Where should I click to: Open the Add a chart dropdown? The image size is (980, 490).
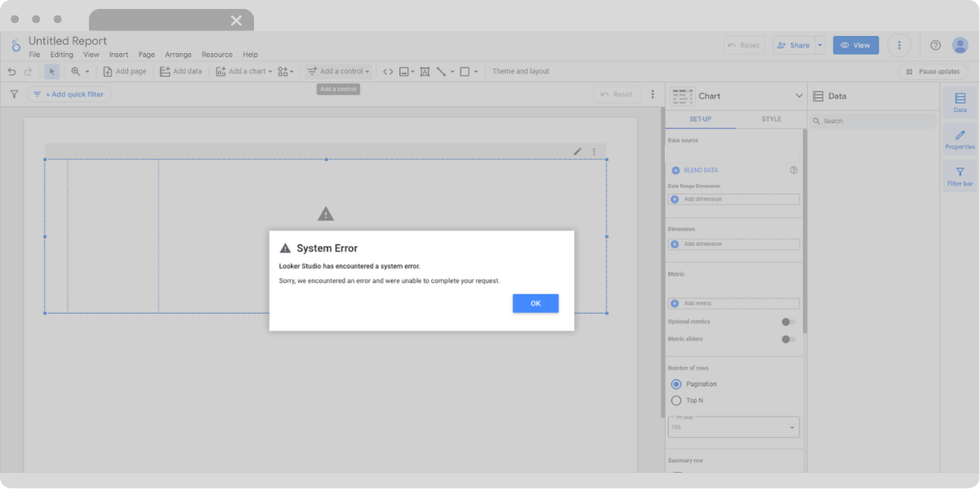[x=242, y=71]
